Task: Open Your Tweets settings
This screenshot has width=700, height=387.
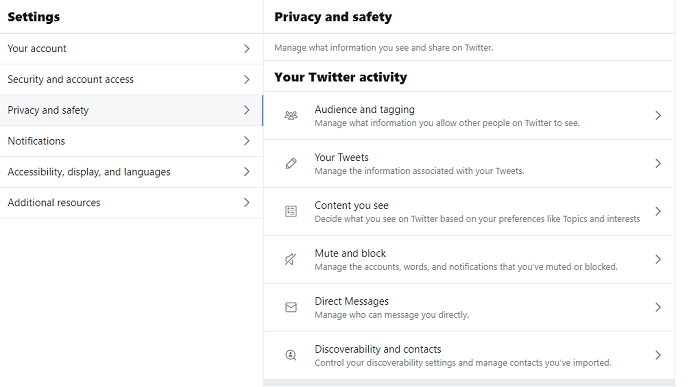Action: click(469, 163)
